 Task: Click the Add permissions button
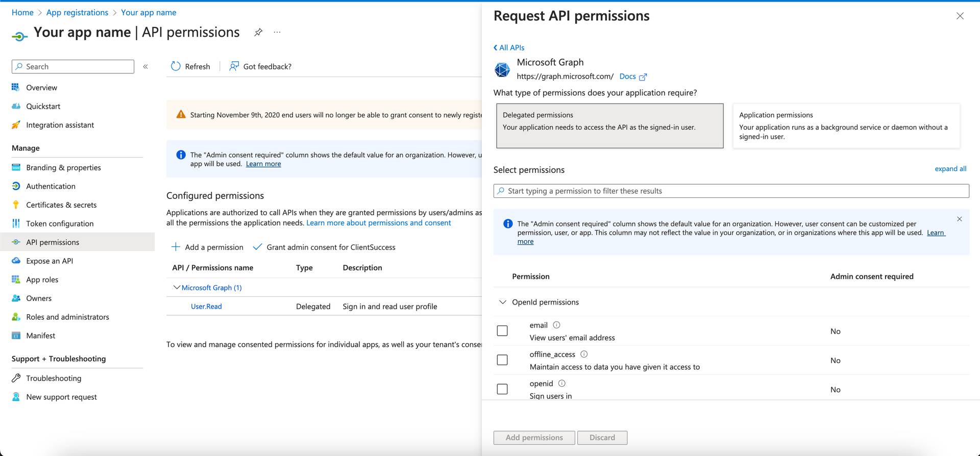(534, 438)
